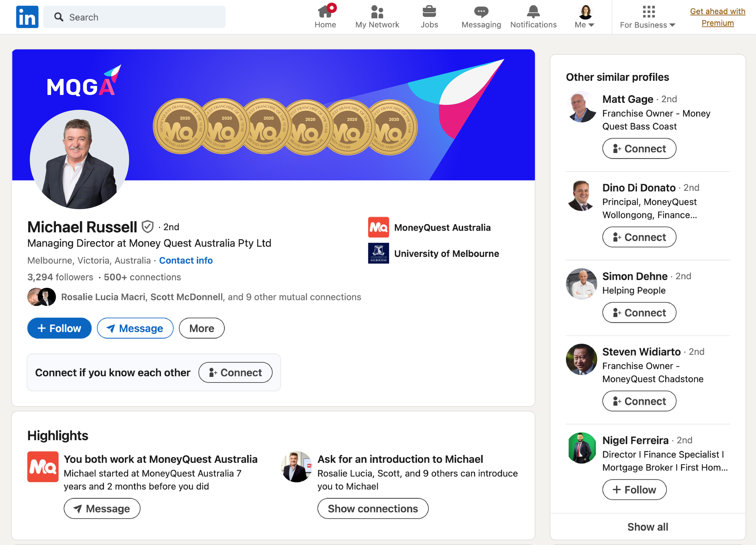This screenshot has width=756, height=545.
Task: Click MoneyQuest logo in Highlights
Action: tap(43, 467)
